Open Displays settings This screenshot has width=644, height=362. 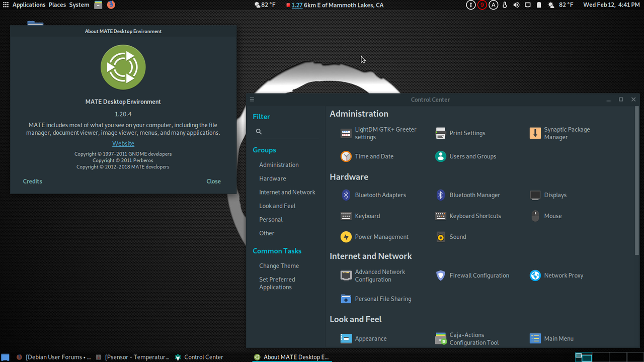click(548, 195)
